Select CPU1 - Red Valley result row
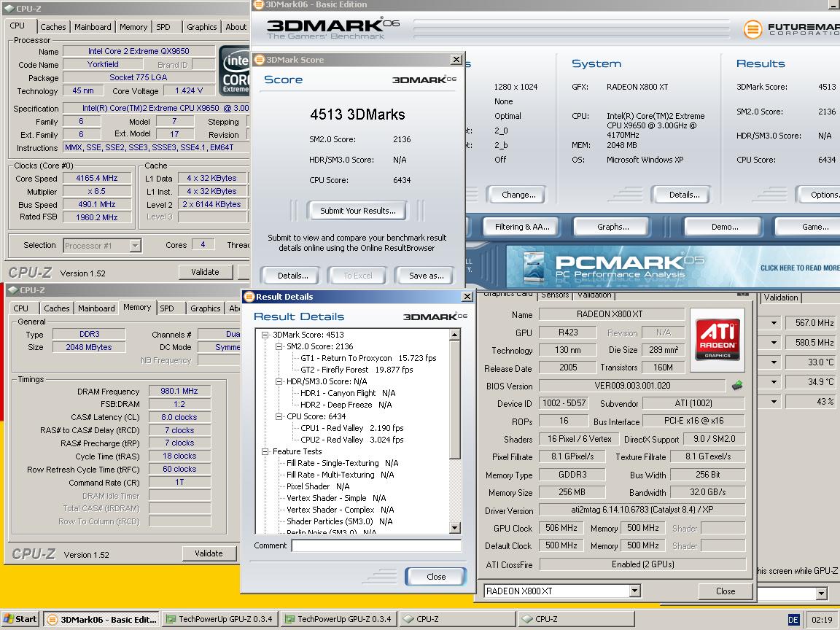Viewport: 840px width, 630px height. [x=351, y=429]
